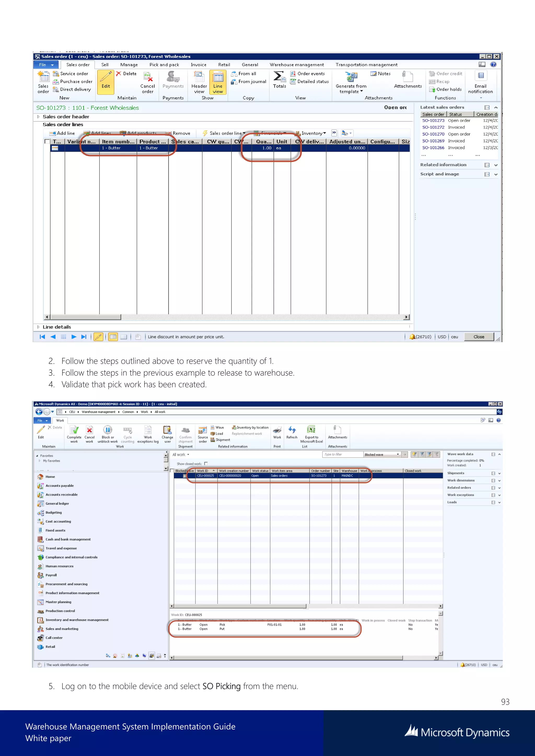This screenshot has height=756, width=535.
Task: Open the Inventory dropdown in lines toolbar
Action: tap(310, 133)
